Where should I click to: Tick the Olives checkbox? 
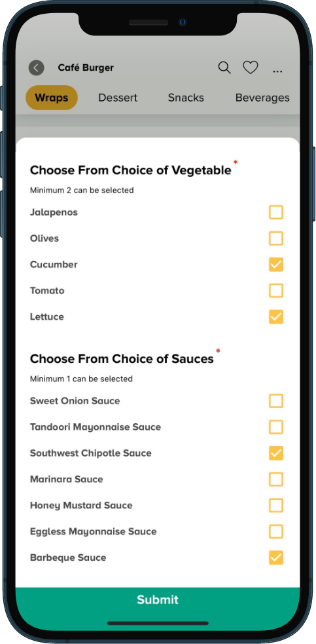pos(276,238)
